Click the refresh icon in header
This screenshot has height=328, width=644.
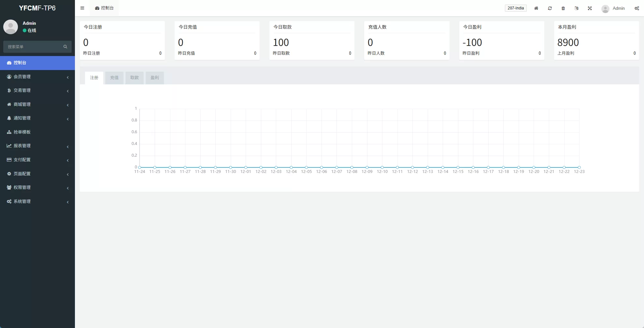[x=550, y=8]
